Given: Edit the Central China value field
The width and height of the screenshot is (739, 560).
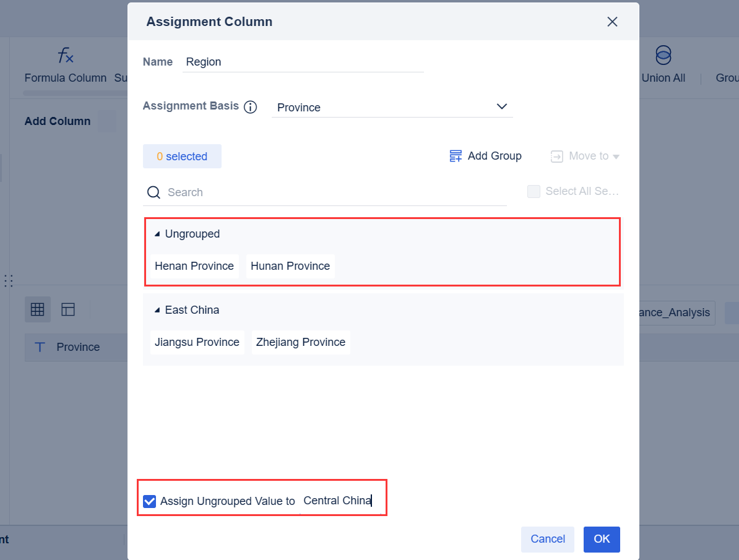Looking at the screenshot, I should 339,501.
